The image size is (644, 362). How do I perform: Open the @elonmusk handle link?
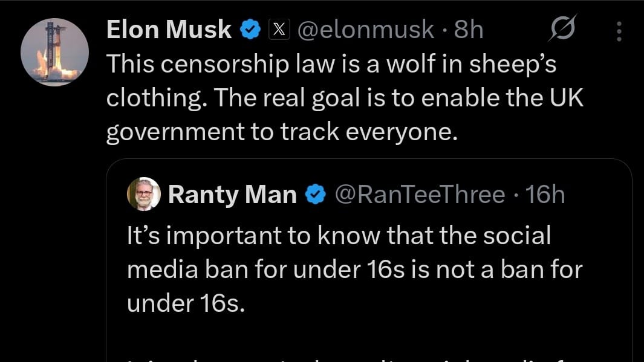tap(365, 30)
